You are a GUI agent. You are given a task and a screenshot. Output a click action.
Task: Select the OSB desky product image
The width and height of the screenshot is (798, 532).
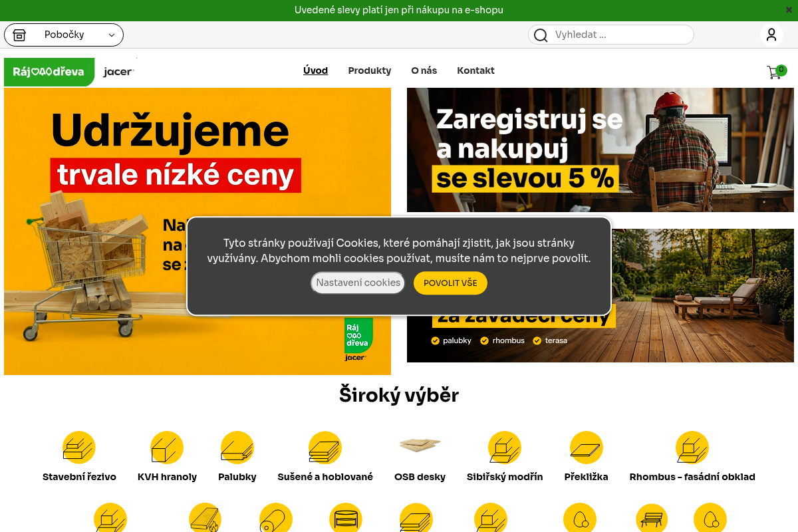(x=420, y=446)
